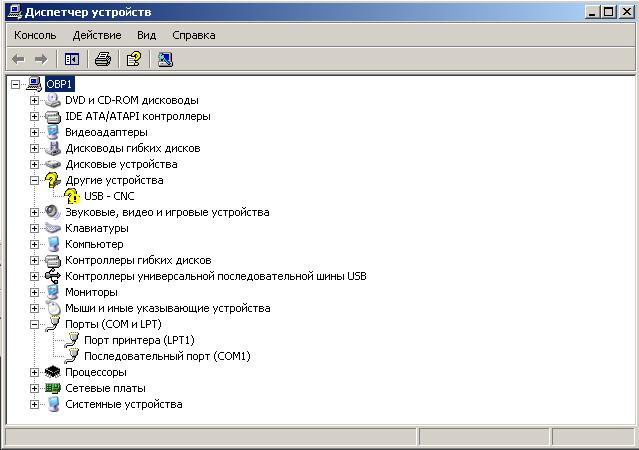The width and height of the screenshot is (639, 450).
Task: Click the Процессоры chip icon
Action: [x=53, y=372]
